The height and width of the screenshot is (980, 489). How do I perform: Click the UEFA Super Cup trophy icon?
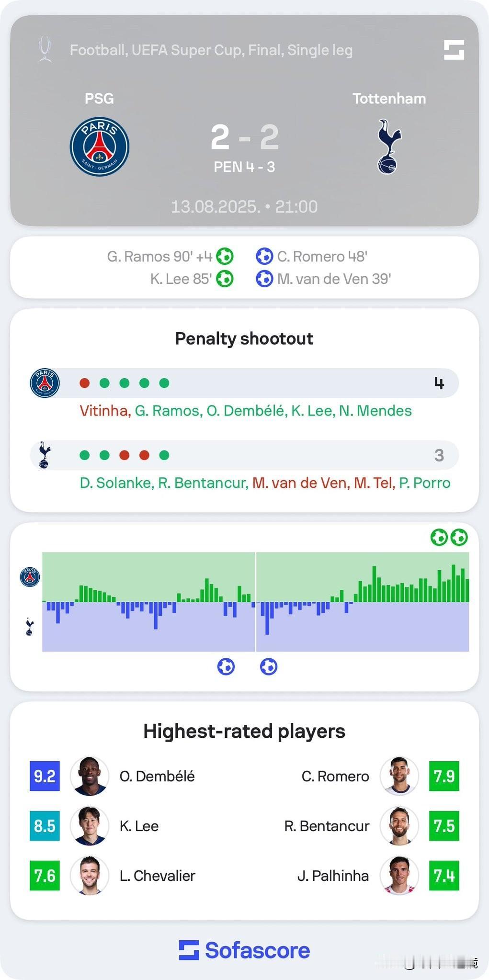coord(45,49)
